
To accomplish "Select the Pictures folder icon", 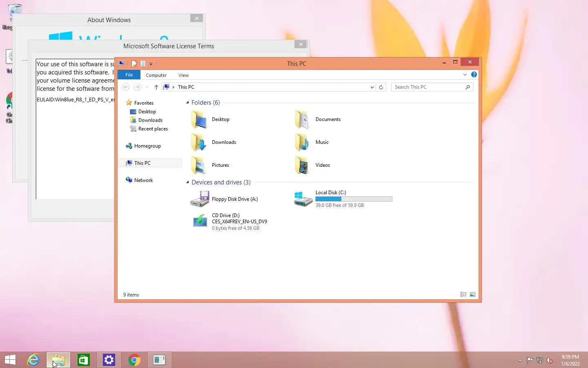I will tap(199, 166).
